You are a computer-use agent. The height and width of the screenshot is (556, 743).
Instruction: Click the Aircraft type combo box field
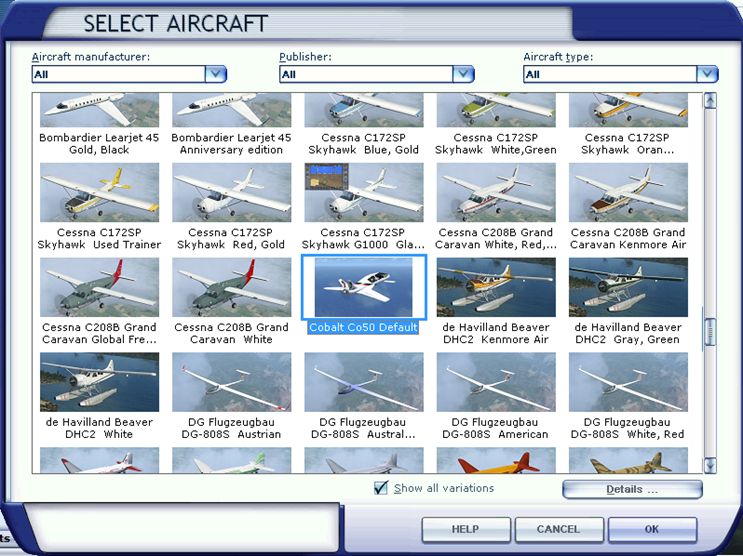coord(621,74)
